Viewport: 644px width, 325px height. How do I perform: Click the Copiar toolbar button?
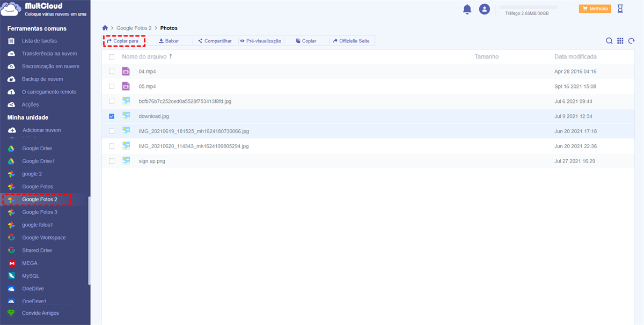click(x=306, y=41)
